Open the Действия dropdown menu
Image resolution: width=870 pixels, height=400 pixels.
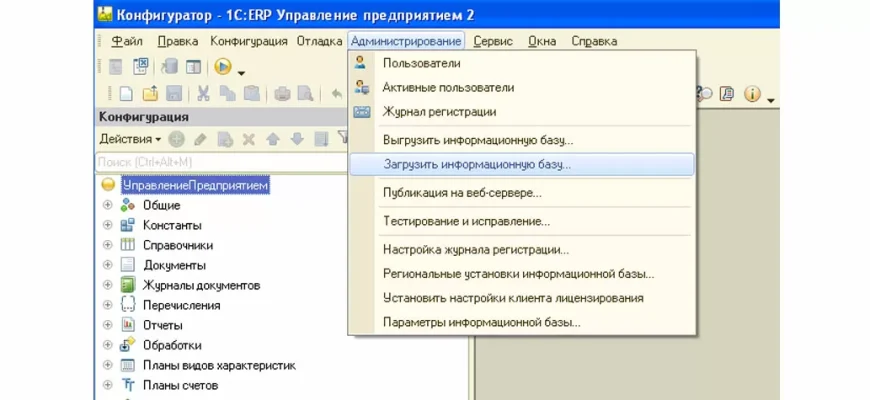pyautogui.click(x=130, y=139)
